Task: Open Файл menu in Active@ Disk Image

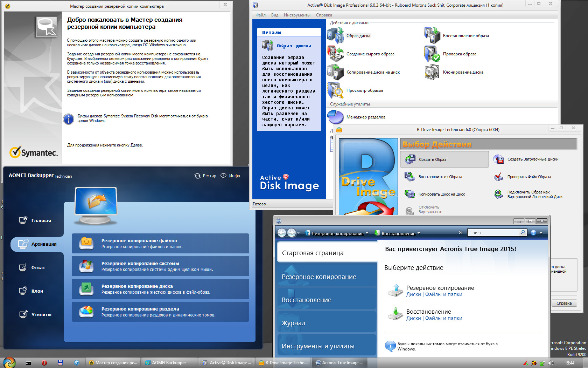Action: pyautogui.click(x=260, y=15)
